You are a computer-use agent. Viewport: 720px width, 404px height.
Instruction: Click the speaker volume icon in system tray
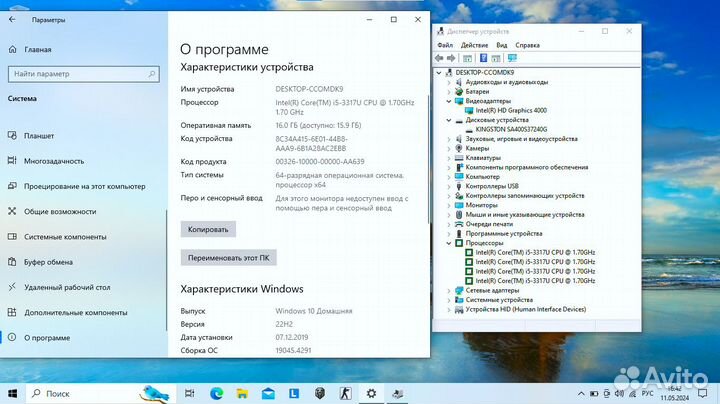click(x=619, y=393)
